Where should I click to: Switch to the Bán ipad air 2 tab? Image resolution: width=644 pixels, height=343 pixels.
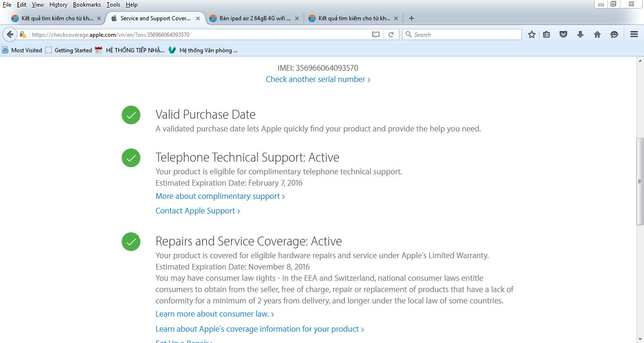click(255, 18)
